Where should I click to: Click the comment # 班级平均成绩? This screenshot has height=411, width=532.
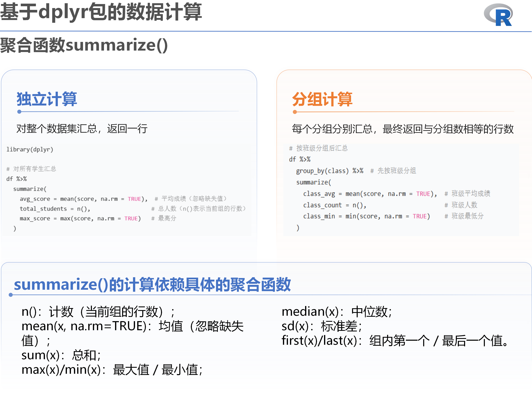point(468,194)
